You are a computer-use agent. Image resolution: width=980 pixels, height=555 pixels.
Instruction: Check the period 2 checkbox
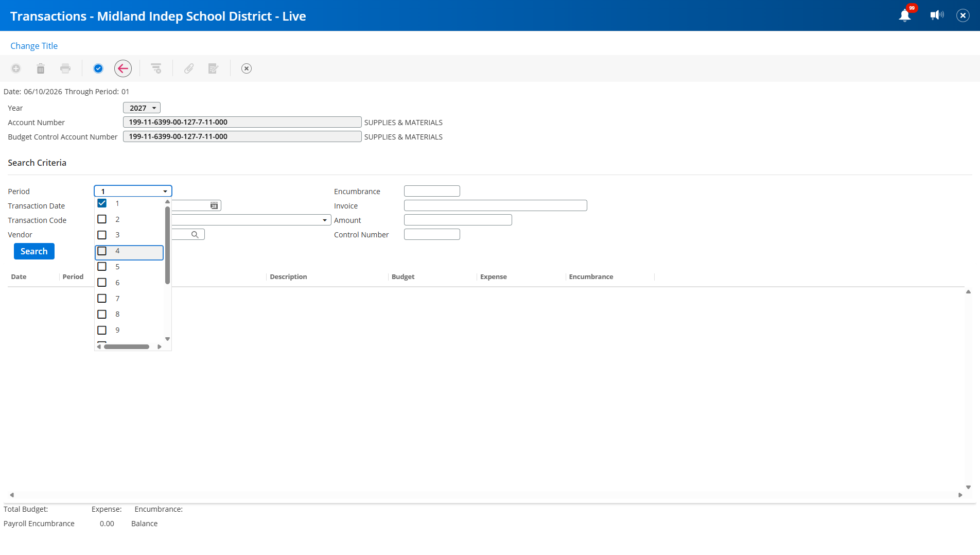pos(102,219)
